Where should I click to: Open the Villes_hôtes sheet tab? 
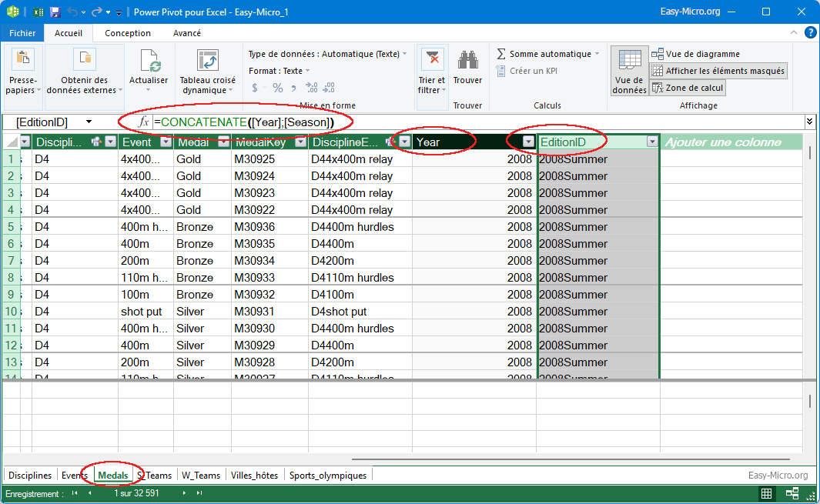click(x=253, y=476)
